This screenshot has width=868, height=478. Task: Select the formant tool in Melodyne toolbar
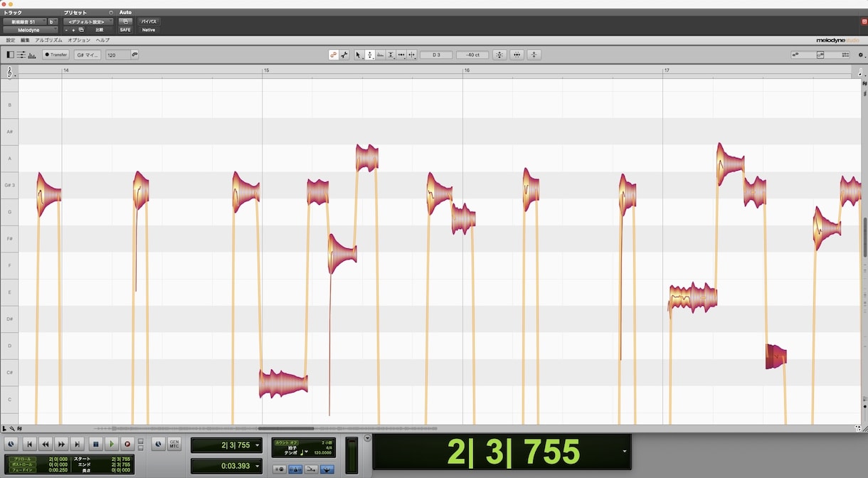[381, 55]
